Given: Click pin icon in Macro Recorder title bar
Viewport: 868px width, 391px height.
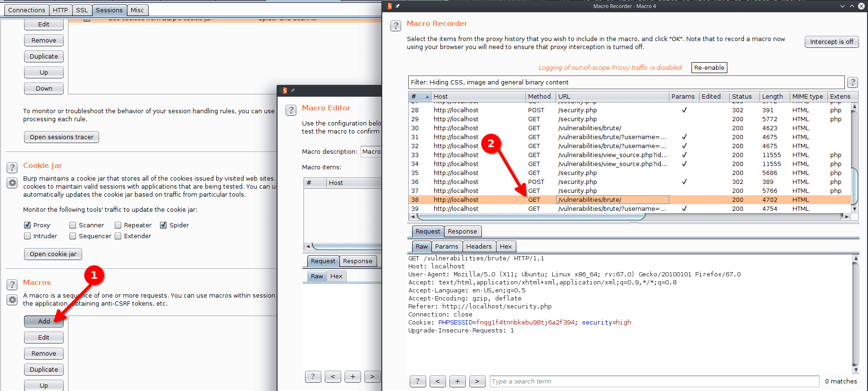Looking at the screenshot, I should 397,6.
